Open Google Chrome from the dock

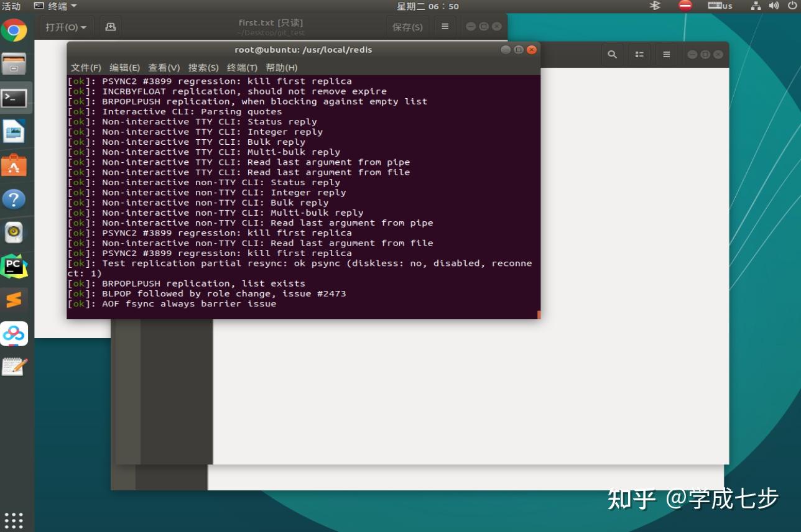click(14, 30)
